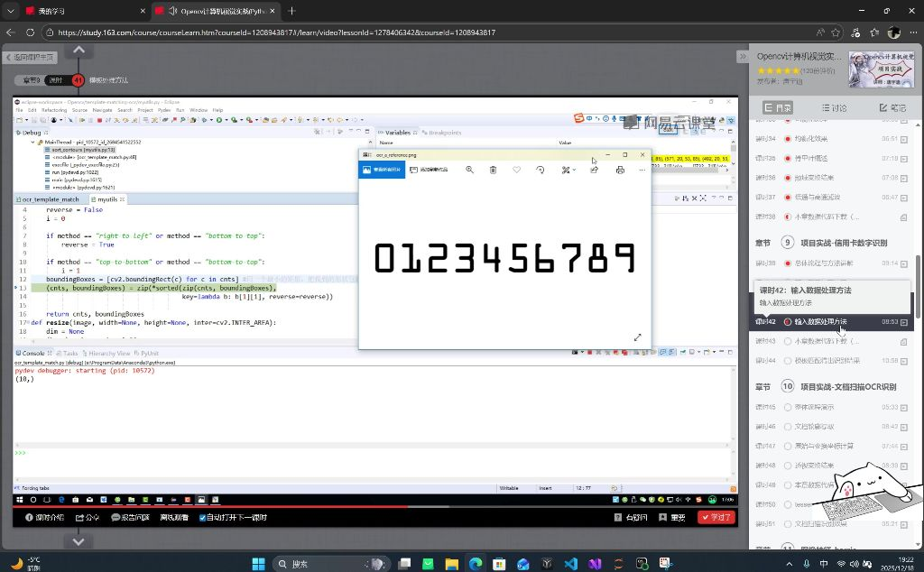Click chapter 9 heading 项目实战-信用卡数字识别
The height and width of the screenshot is (572, 924).
tap(844, 243)
